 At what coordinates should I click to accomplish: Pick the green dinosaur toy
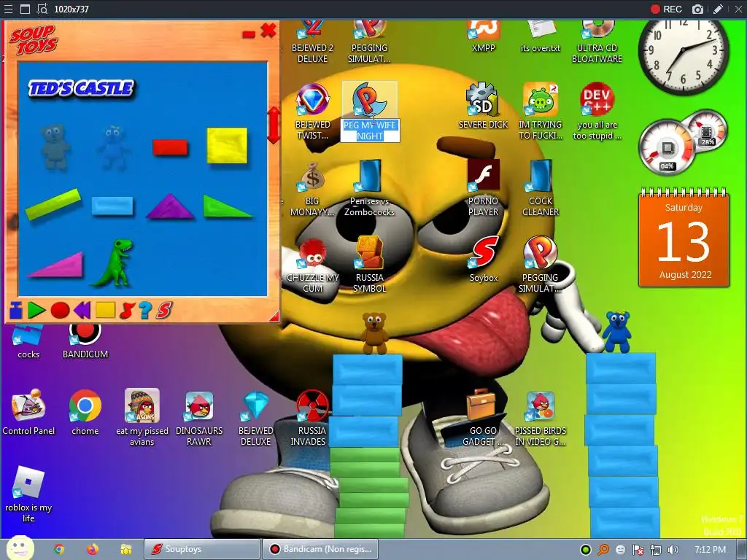point(113,262)
